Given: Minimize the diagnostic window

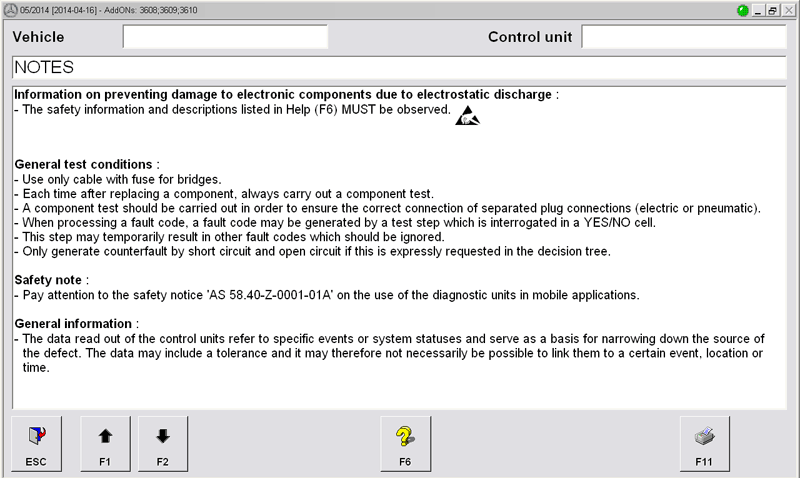Looking at the screenshot, I should (758, 10).
